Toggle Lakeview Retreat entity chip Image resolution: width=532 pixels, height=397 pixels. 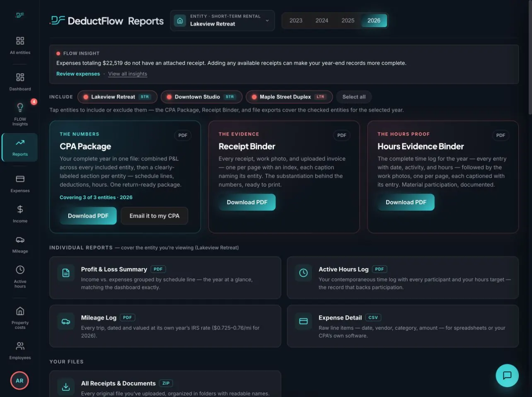tap(117, 97)
